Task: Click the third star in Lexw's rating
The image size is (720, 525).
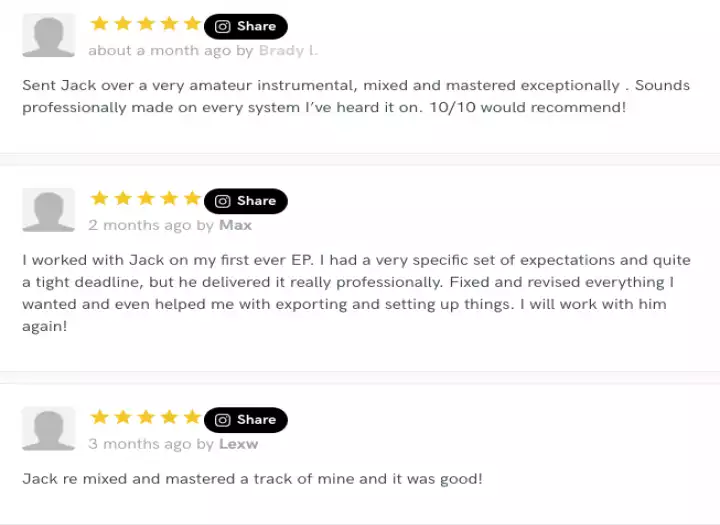Action: point(146,417)
